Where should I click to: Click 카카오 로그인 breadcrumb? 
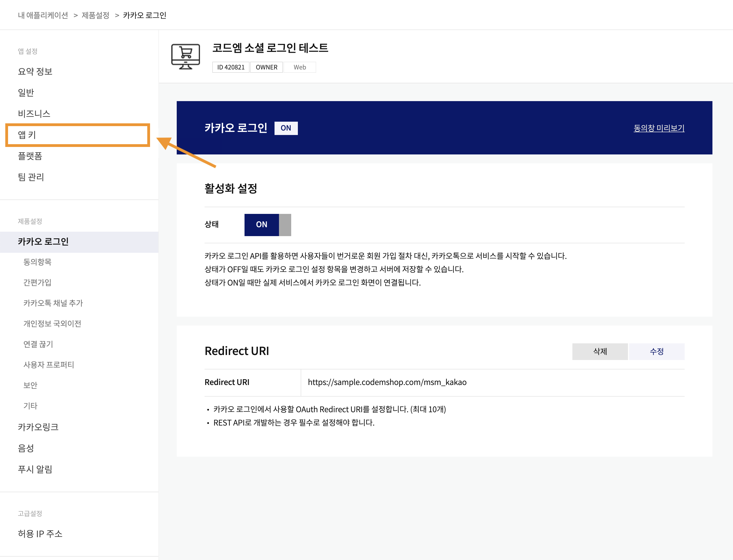pos(144,15)
